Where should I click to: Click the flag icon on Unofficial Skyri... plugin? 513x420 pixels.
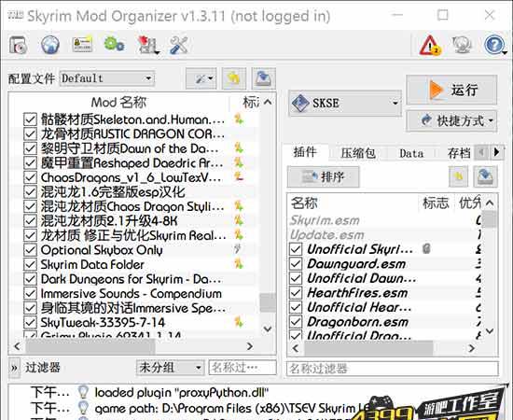pyautogui.click(x=425, y=249)
